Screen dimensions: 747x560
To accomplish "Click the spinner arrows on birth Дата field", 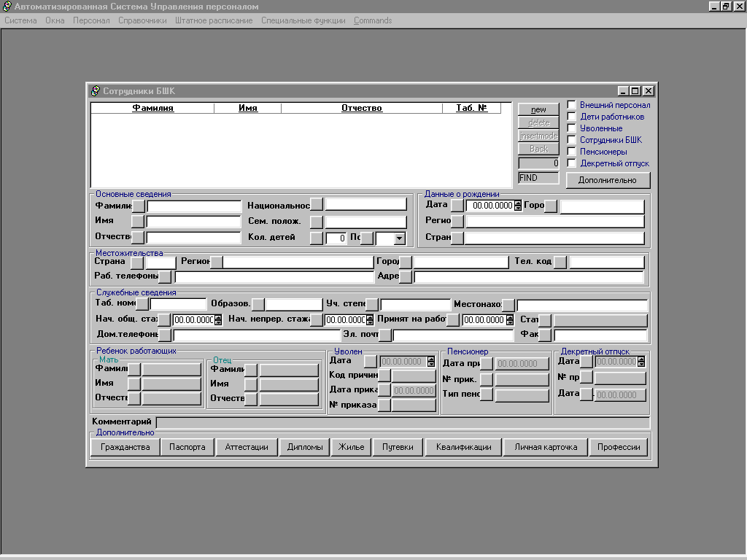I will (x=518, y=206).
